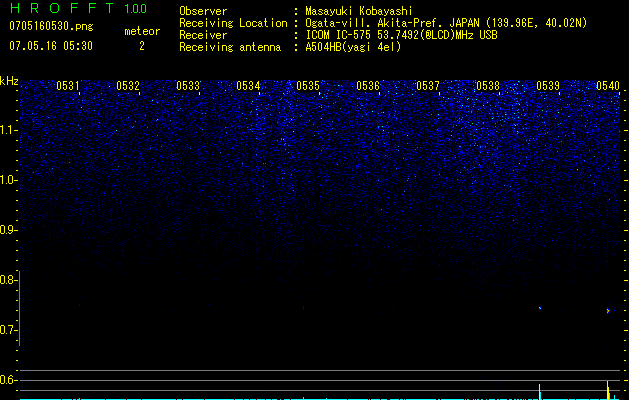
Task: Click the 0534 time marker
Action: pyautogui.click(x=248, y=85)
